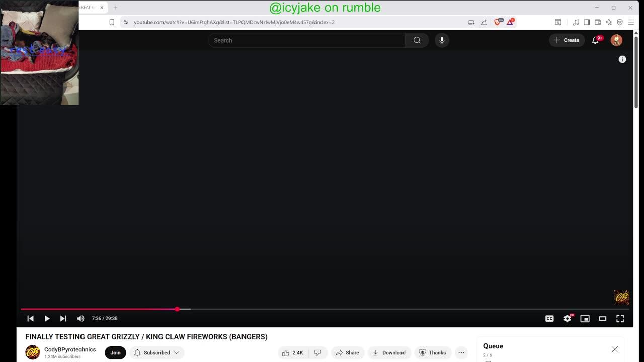Open the Brave Rewards triangle icon
The width and height of the screenshot is (644, 362).
click(510, 22)
